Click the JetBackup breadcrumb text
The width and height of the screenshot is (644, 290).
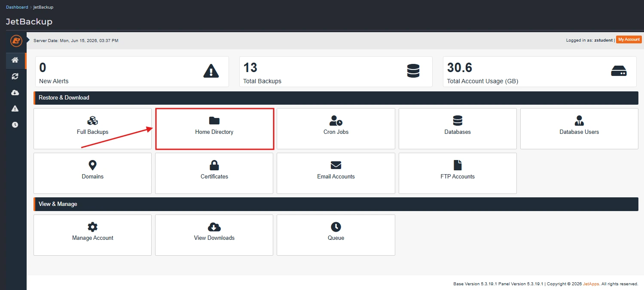coord(43,7)
